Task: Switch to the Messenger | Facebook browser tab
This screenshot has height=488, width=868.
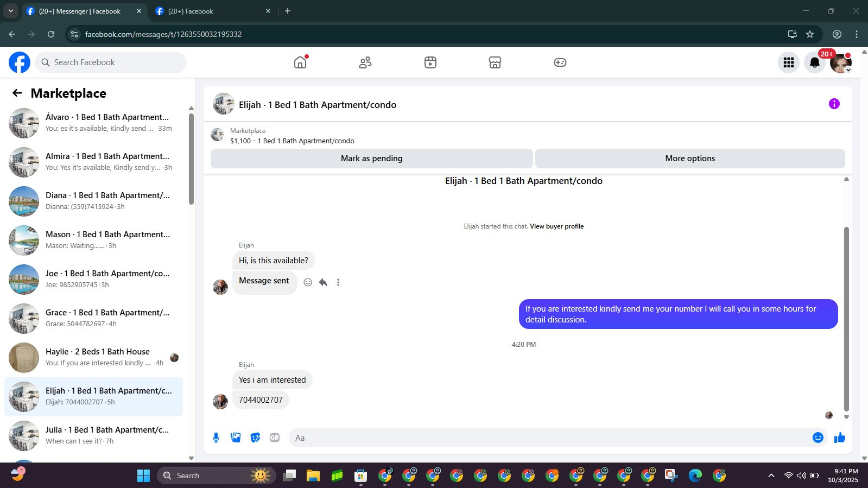Action: pyautogui.click(x=84, y=11)
